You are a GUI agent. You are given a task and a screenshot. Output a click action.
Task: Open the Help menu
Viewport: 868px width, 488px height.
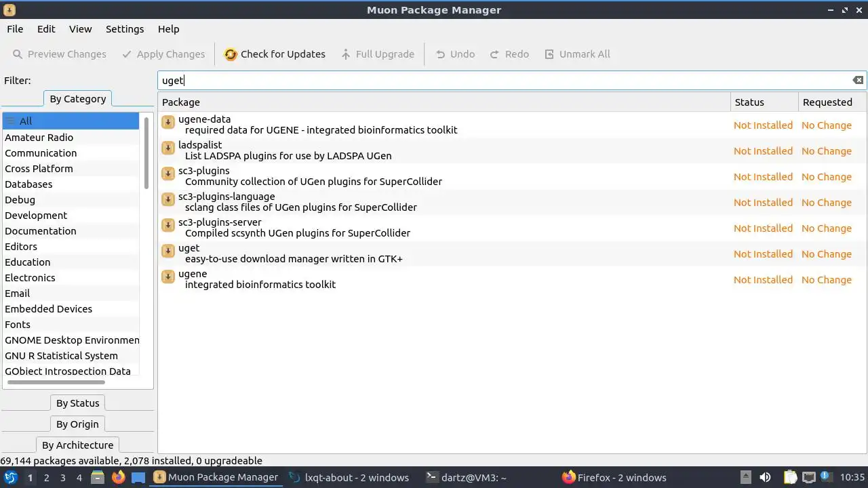click(x=168, y=29)
